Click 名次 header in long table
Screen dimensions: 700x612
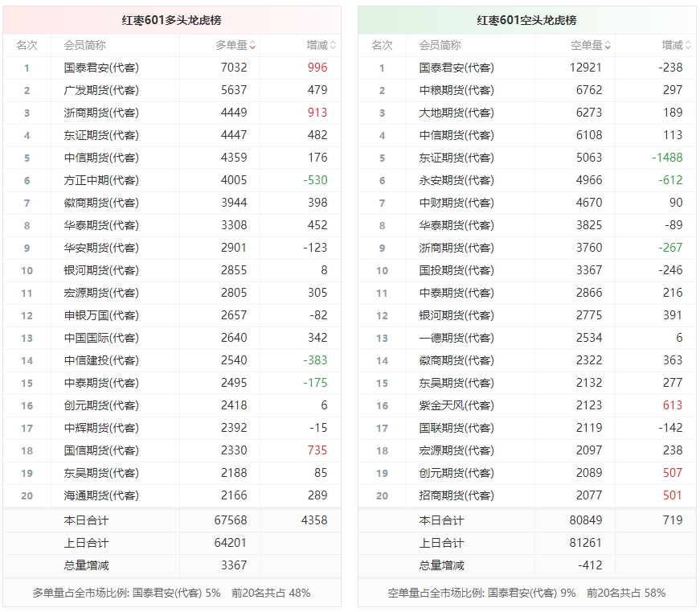pyautogui.click(x=27, y=45)
